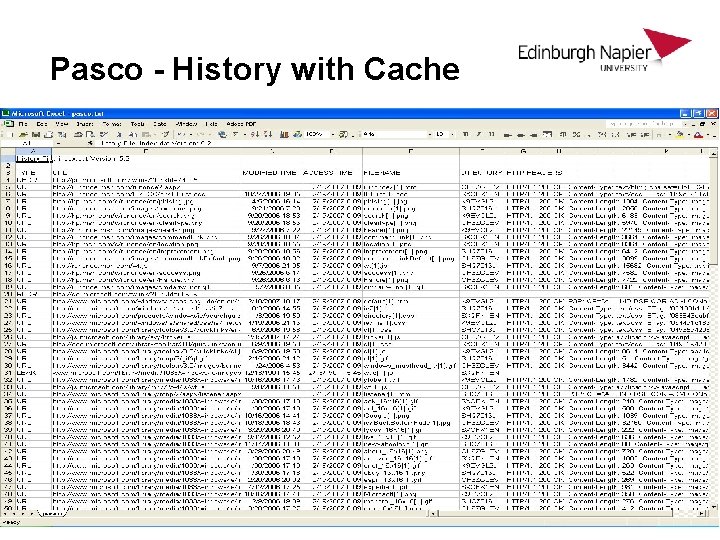Click the Sort Descending icon

[x=268, y=135]
